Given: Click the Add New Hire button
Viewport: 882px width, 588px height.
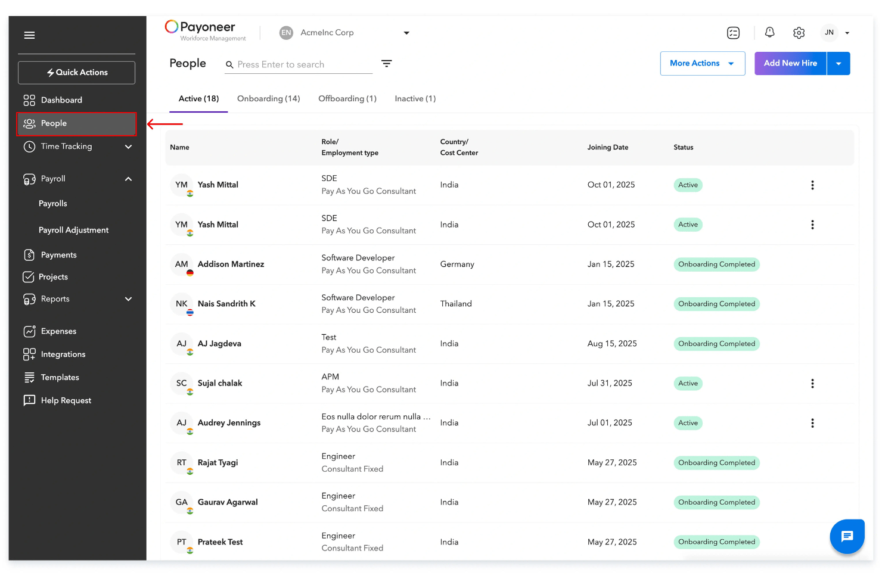Looking at the screenshot, I should click(790, 64).
